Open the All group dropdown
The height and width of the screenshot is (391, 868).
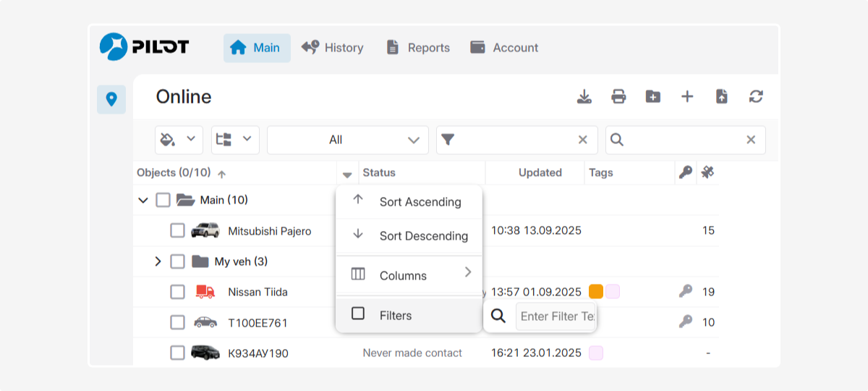[x=347, y=140]
